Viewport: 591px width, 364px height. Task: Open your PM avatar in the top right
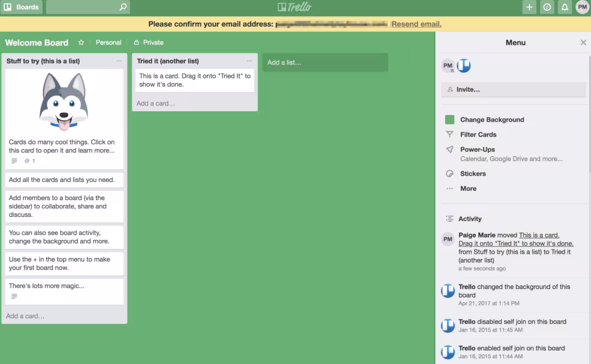coord(582,7)
